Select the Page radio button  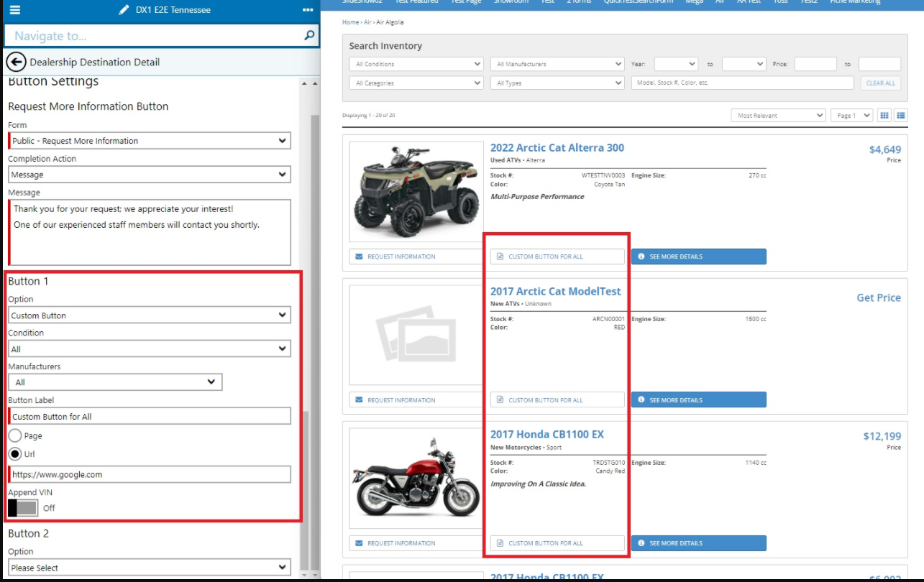[x=15, y=435]
